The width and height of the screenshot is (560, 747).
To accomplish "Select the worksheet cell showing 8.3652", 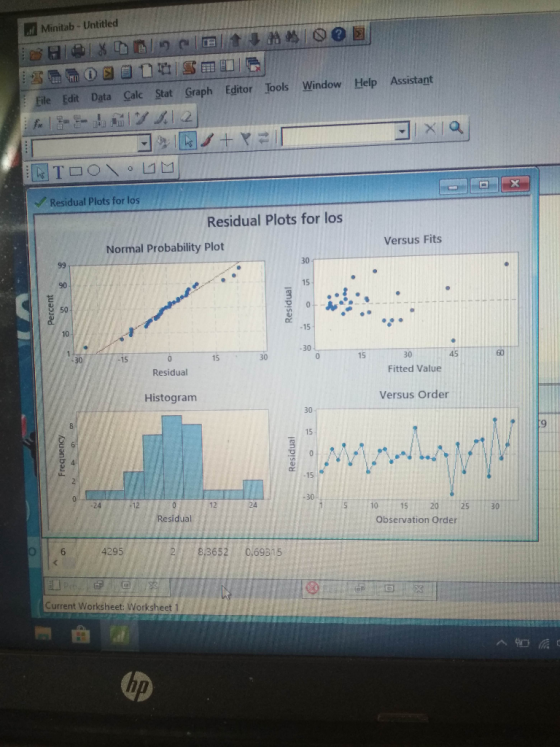I will [213, 552].
